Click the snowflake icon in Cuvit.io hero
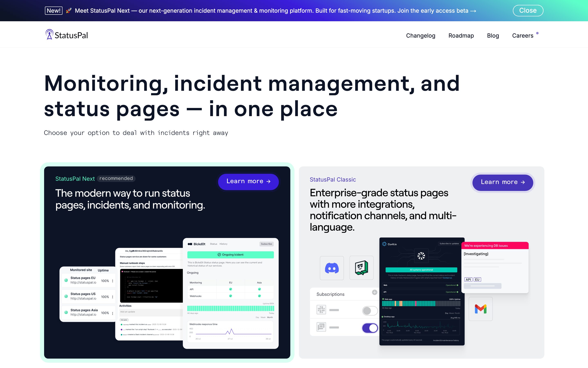The width and height of the screenshot is (588, 368). tap(421, 256)
